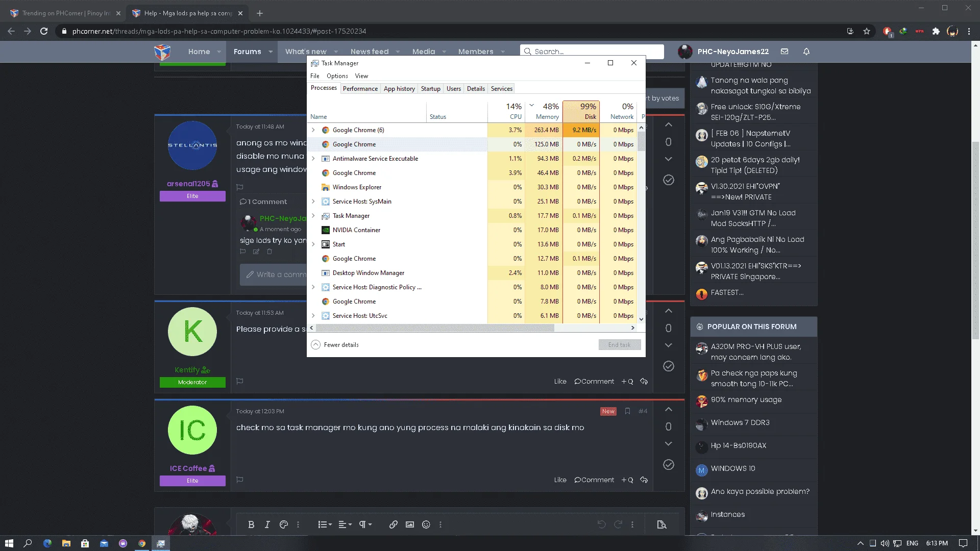Switch to Trending on PHCorner tab
The width and height of the screenshot is (980, 551).
(x=66, y=13)
